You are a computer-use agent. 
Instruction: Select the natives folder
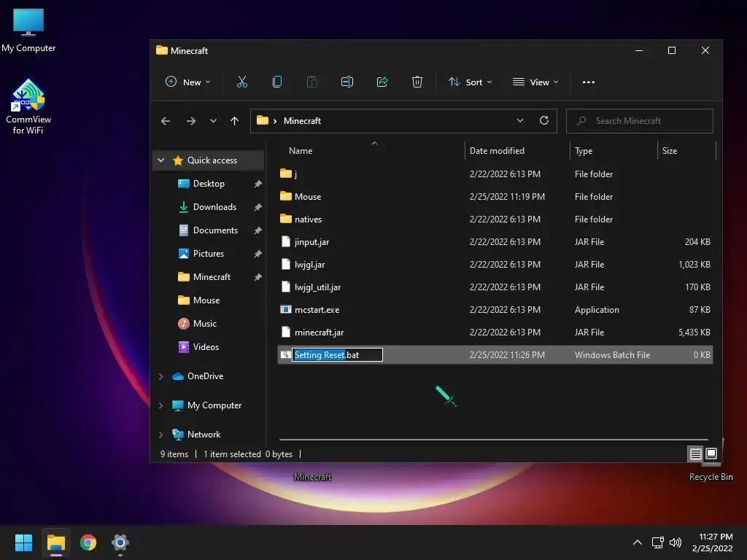(x=495, y=219)
